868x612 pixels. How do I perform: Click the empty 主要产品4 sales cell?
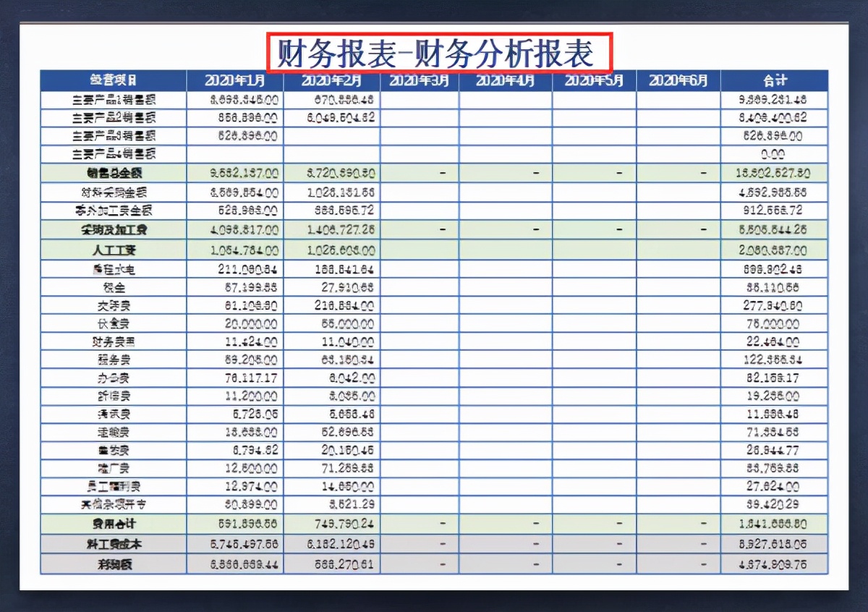click(x=235, y=153)
